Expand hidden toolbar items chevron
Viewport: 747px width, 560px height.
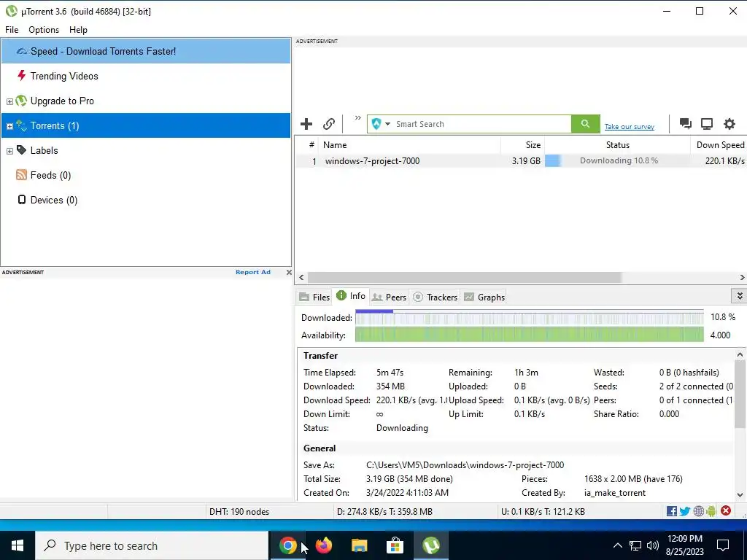(357, 117)
